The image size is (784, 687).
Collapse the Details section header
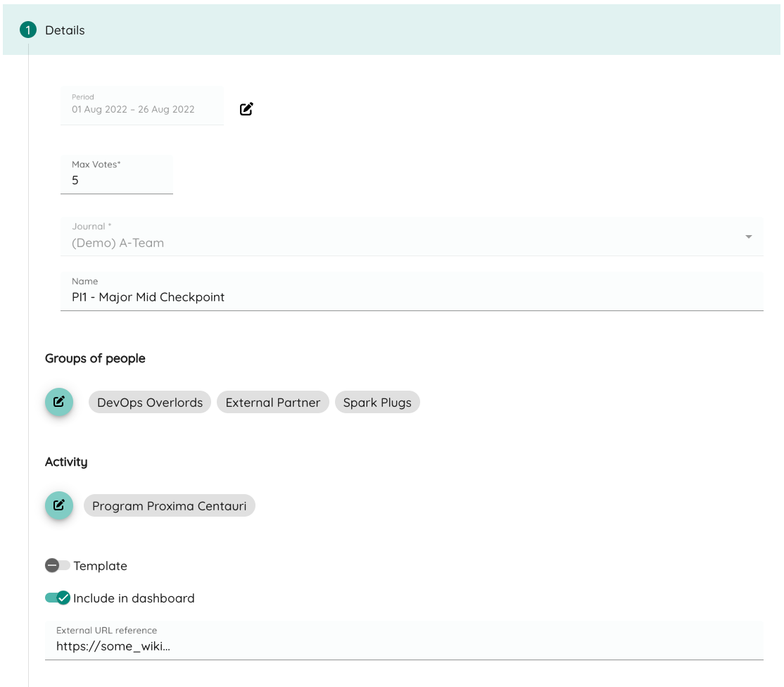64,30
